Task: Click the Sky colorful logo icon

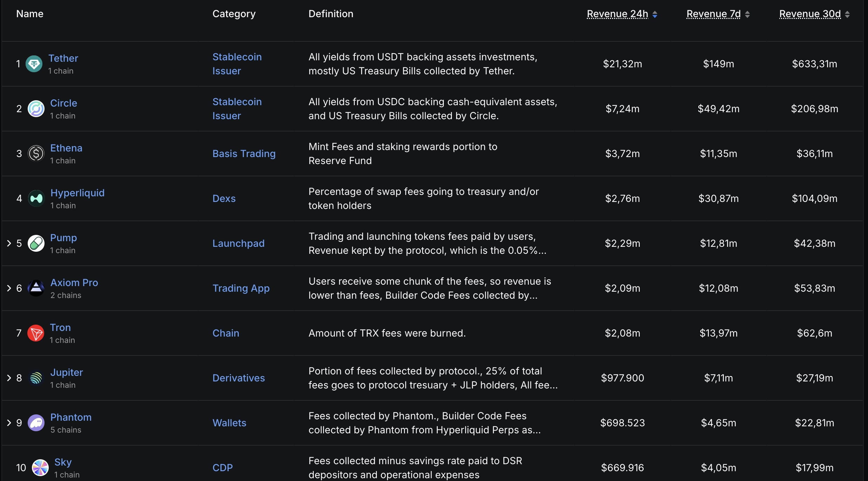Action: pos(40,468)
